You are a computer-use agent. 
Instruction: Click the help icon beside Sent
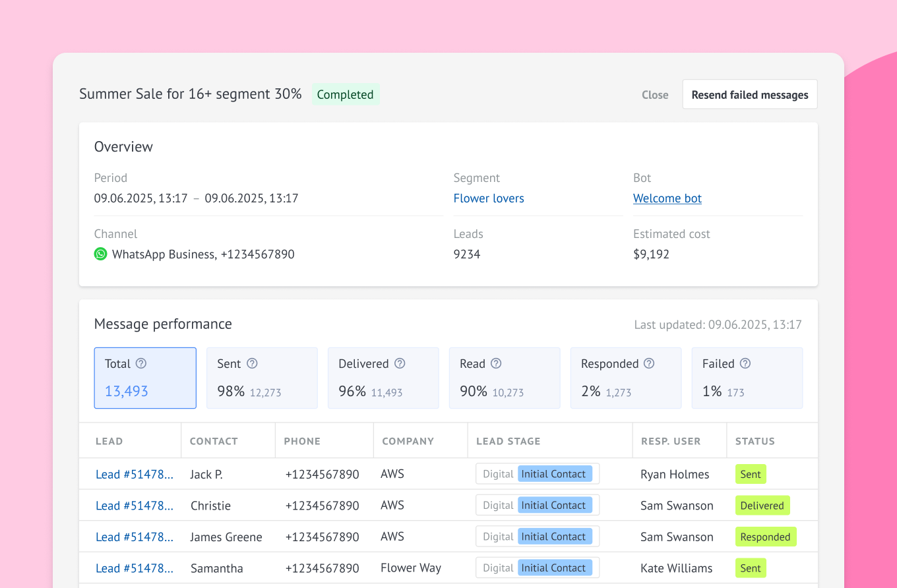252,363
